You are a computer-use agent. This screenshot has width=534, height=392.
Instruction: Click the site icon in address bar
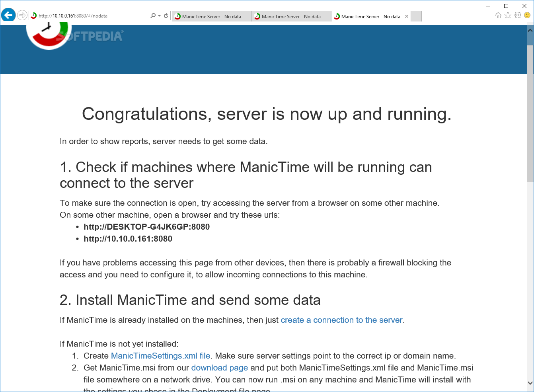[x=34, y=16]
